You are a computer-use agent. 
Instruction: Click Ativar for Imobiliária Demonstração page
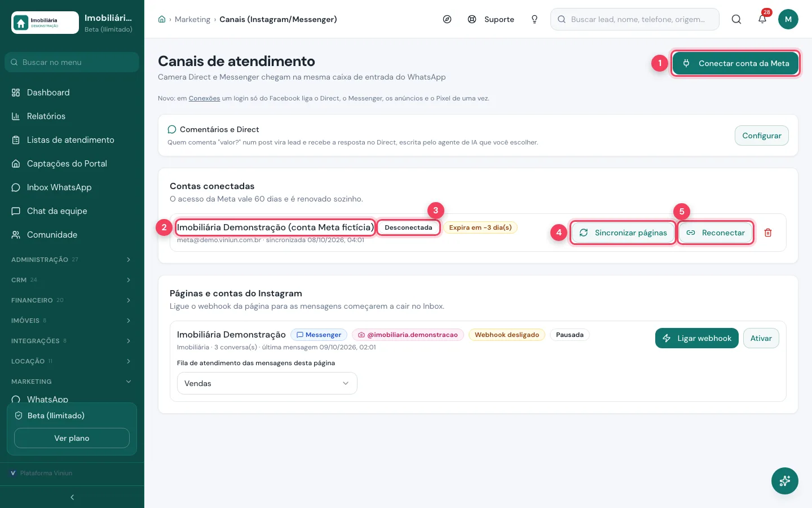pyautogui.click(x=761, y=338)
